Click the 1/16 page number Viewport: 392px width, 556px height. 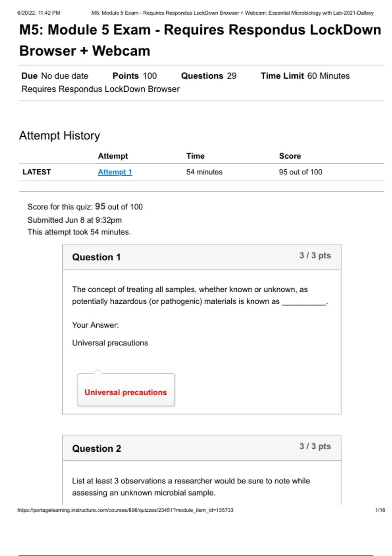[380, 510]
